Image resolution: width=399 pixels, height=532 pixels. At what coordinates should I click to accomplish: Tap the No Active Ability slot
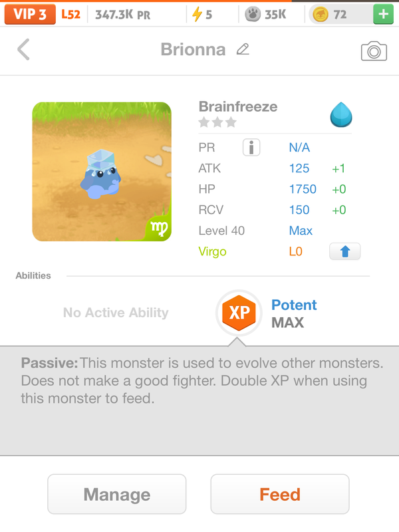click(x=116, y=313)
